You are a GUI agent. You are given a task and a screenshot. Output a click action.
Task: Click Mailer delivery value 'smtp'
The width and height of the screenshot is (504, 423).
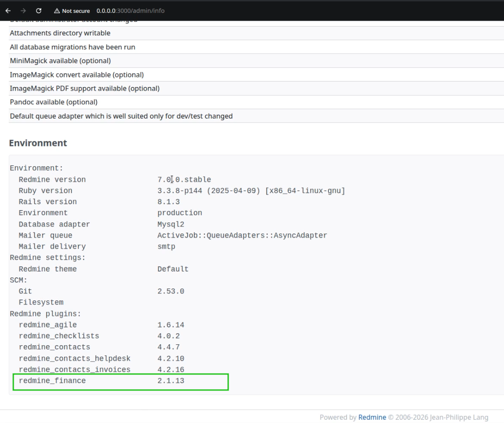pyautogui.click(x=166, y=247)
